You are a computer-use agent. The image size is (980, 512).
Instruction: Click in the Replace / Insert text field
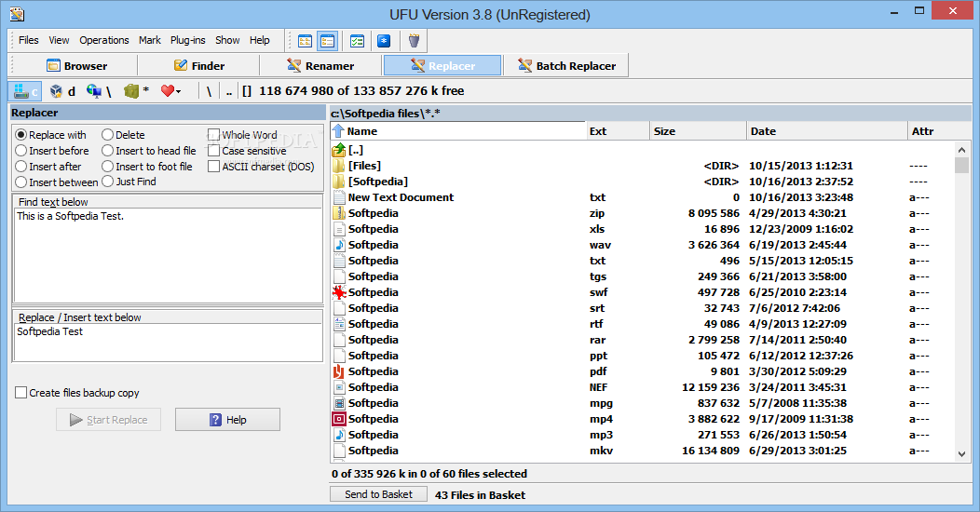(168, 343)
